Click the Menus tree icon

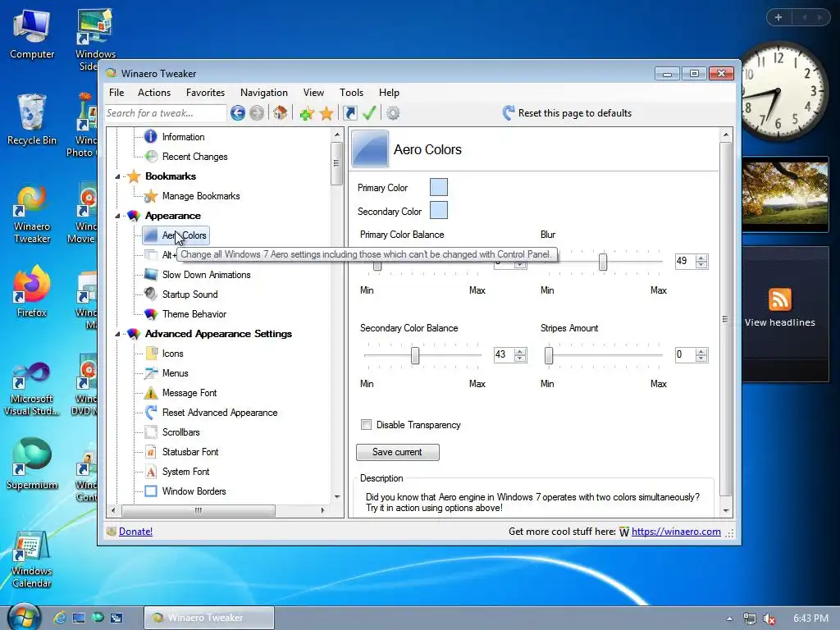point(151,373)
